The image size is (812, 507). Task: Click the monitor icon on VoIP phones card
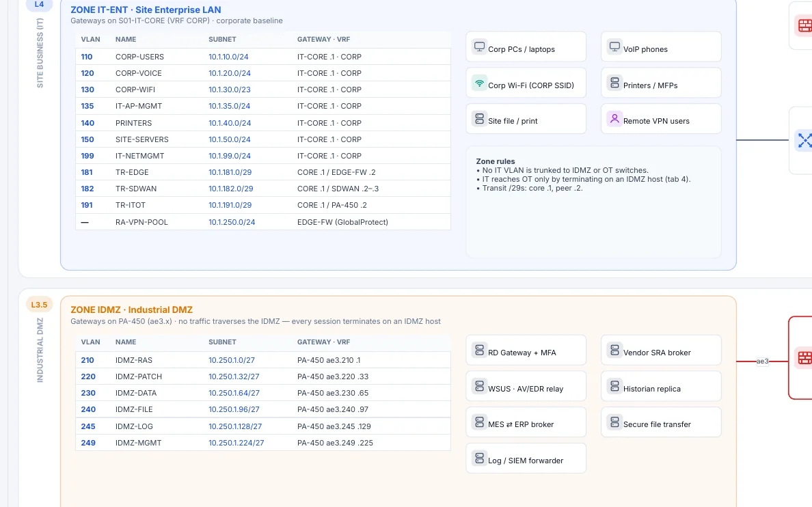[x=614, y=46]
